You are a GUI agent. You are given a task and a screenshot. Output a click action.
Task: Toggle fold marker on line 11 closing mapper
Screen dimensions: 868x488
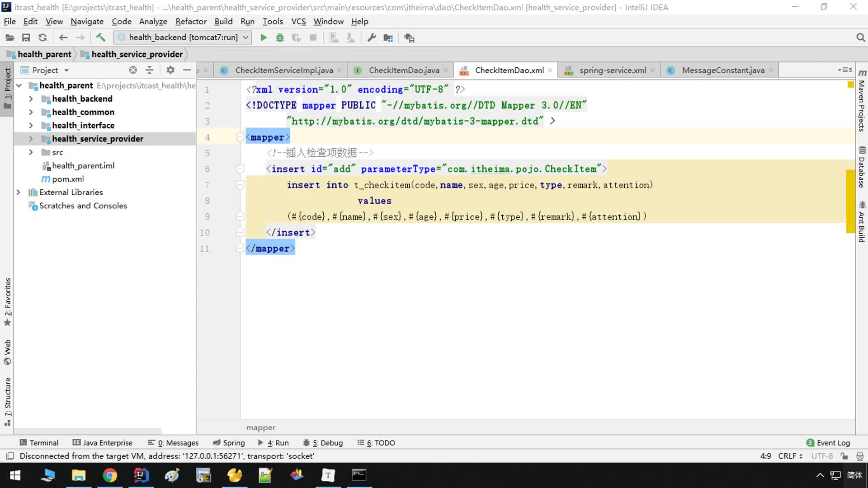click(x=240, y=248)
